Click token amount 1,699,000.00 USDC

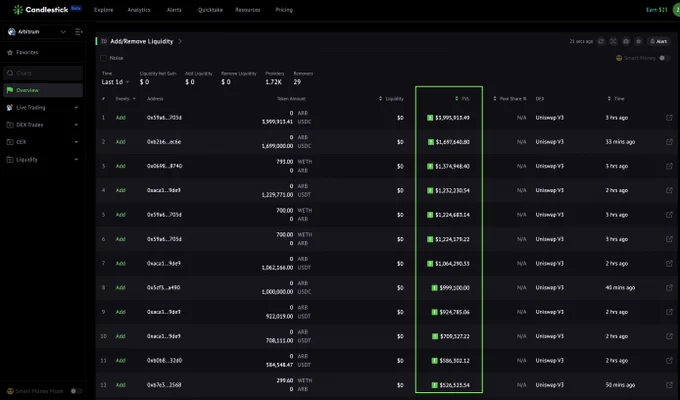point(286,146)
